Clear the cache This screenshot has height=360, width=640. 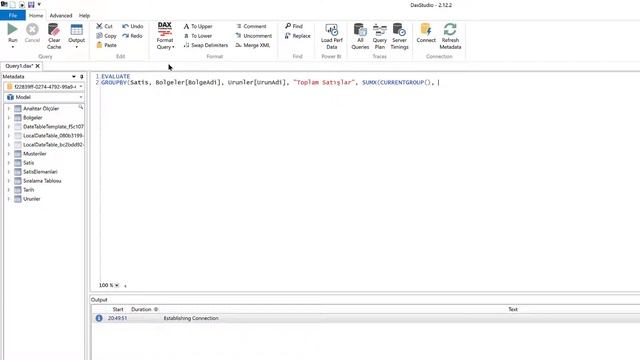(x=54, y=36)
